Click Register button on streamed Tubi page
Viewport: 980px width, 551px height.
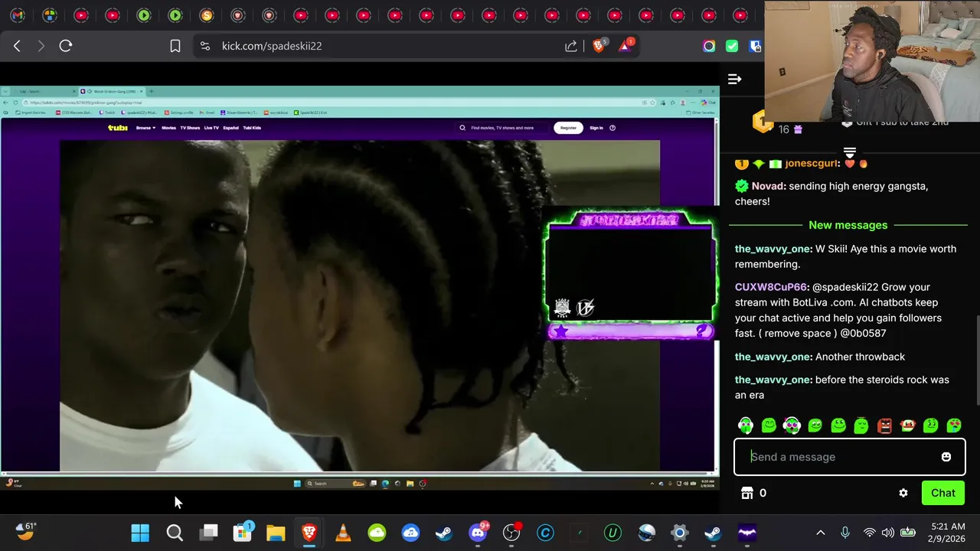(x=568, y=128)
